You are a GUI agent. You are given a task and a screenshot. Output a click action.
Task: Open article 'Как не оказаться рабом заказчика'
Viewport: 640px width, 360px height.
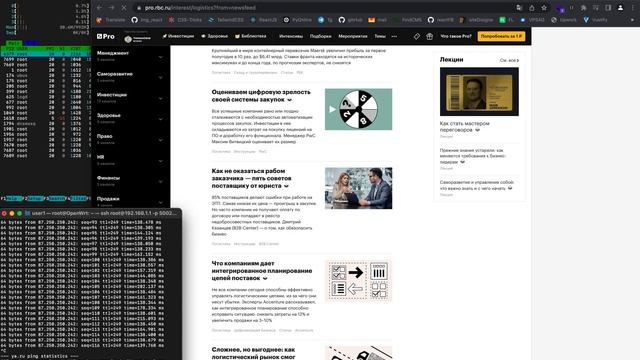pos(252,178)
